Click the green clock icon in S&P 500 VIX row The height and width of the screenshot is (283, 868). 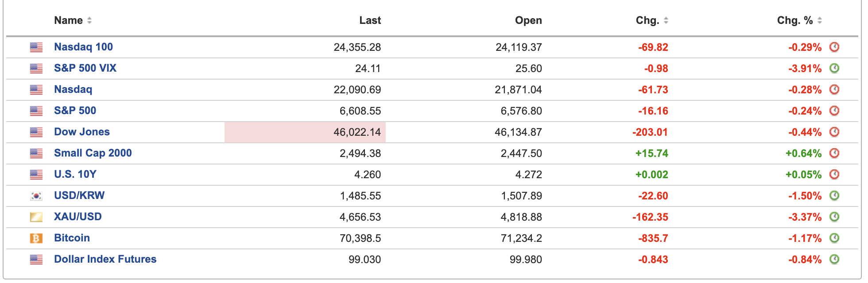click(834, 68)
